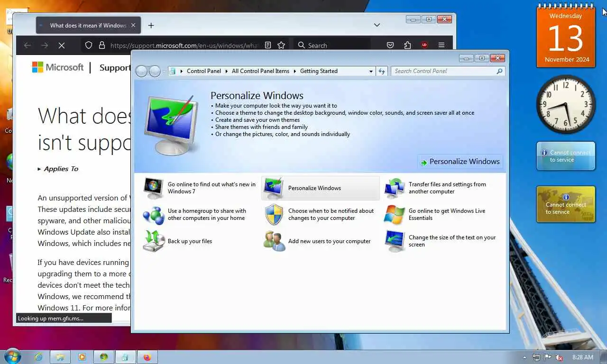Click the Forward arrow in Control Panel
The height and width of the screenshot is (364, 607).
click(155, 71)
